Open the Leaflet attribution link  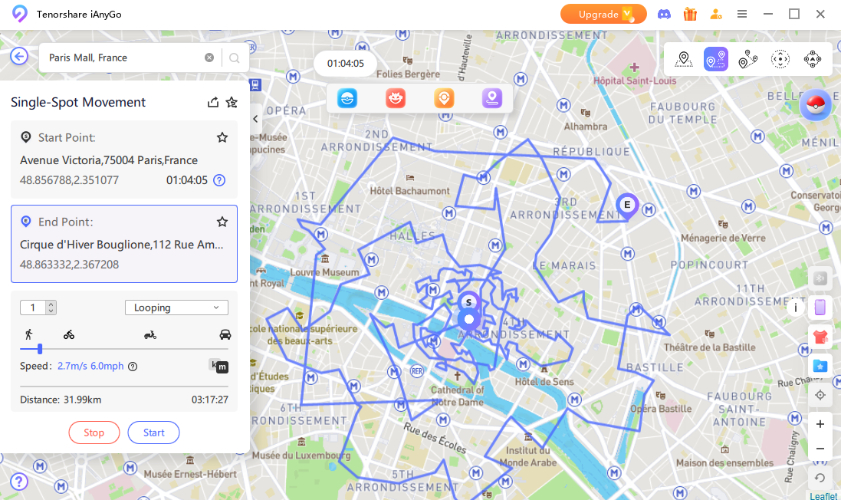pos(823,496)
